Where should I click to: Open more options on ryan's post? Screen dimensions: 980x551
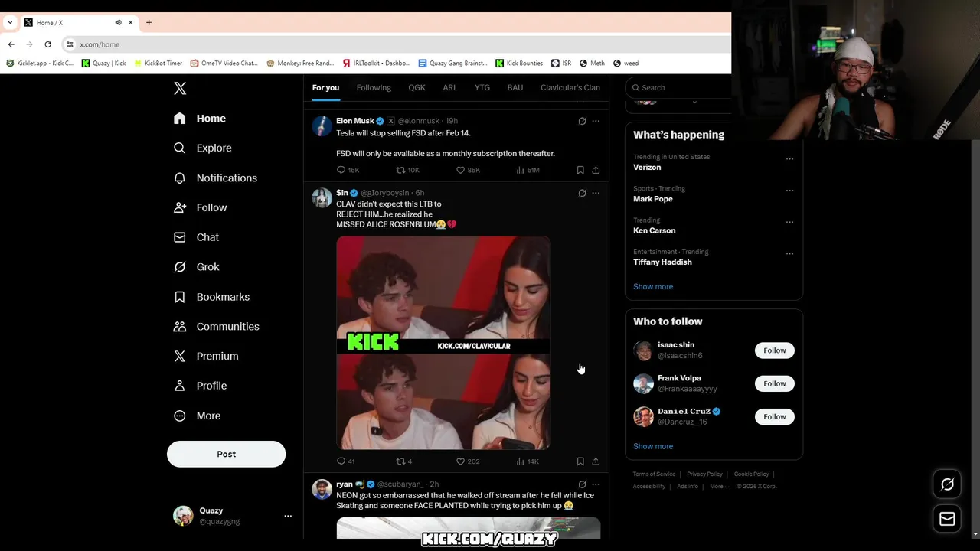[596, 484]
